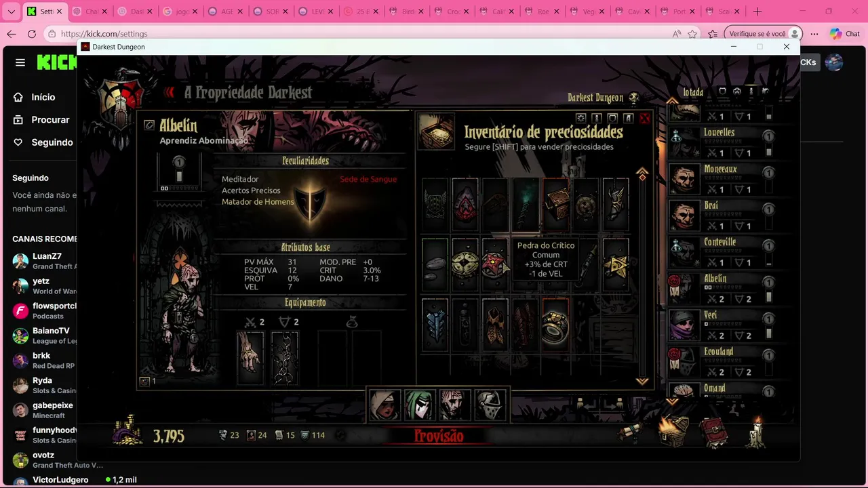Click the Meditador quirk

[240, 179]
